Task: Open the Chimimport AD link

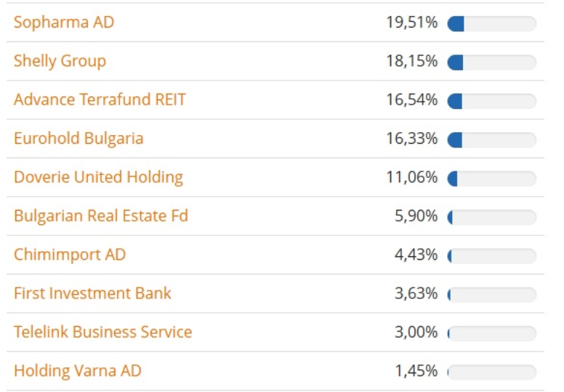Action: click(x=70, y=255)
